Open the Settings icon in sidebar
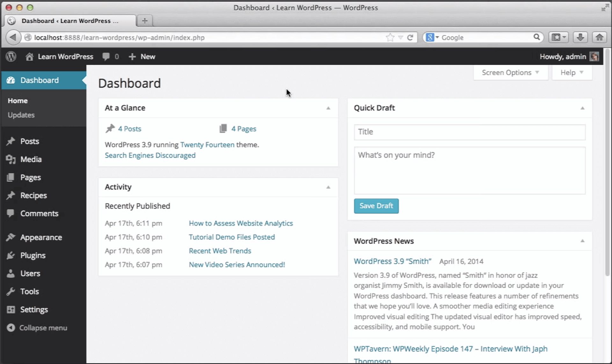Screen dimensions: 612x364 (x=11, y=309)
